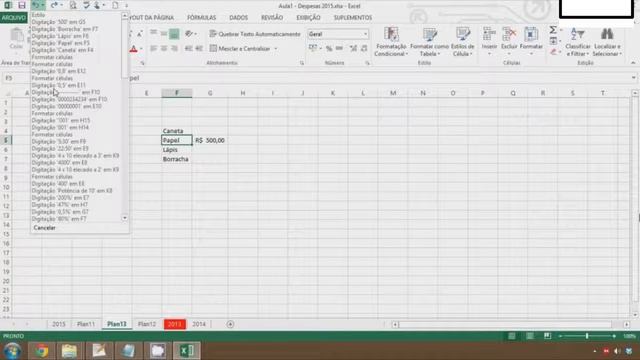640x360 pixels.
Task: Collapse the ribbon with the chevron
Action: click(633, 63)
